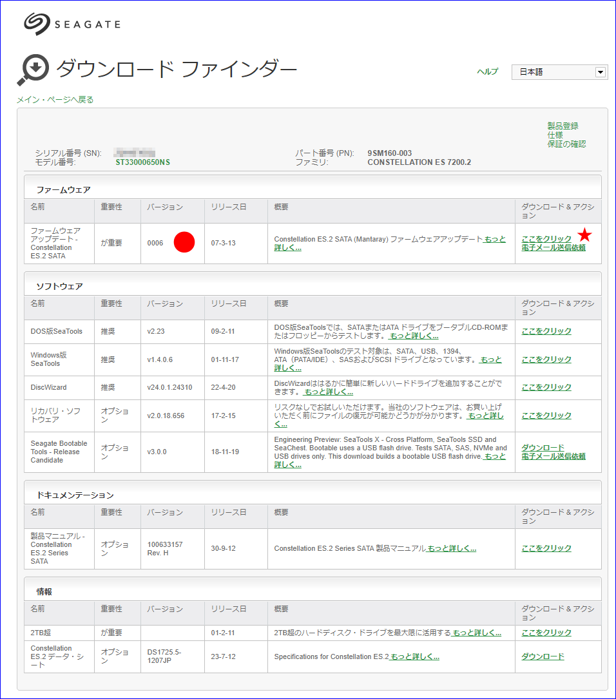Click manual version 100633157 Rev. H

pos(165,548)
